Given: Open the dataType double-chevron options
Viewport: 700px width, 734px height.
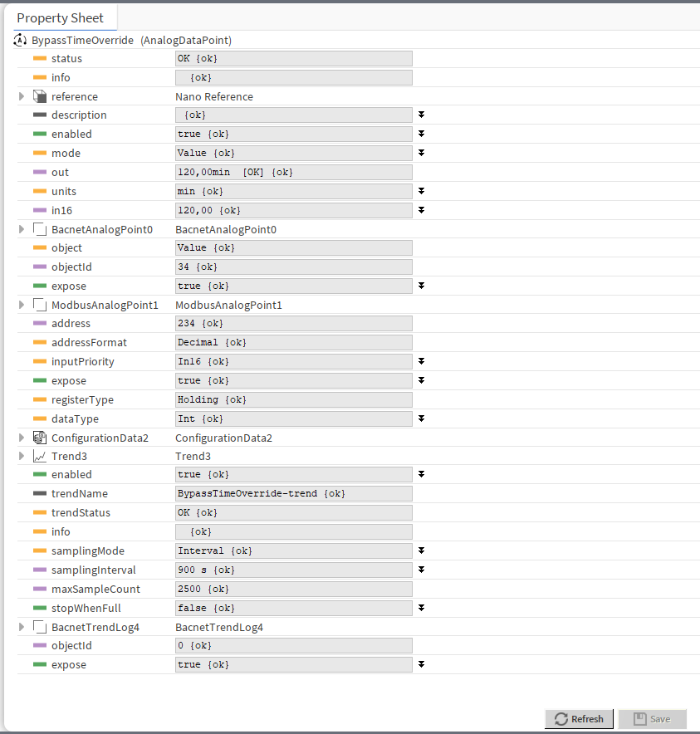Looking at the screenshot, I should (421, 418).
